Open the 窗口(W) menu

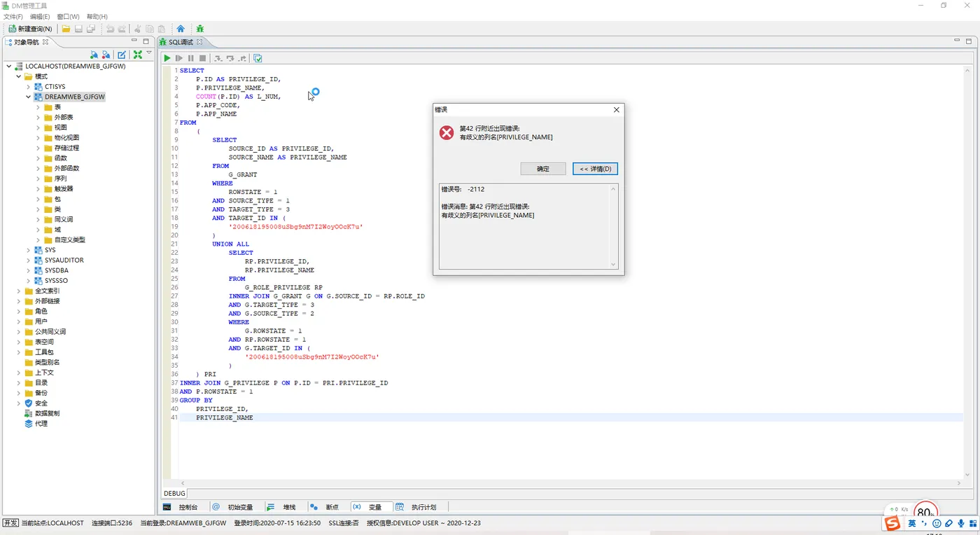68,16
